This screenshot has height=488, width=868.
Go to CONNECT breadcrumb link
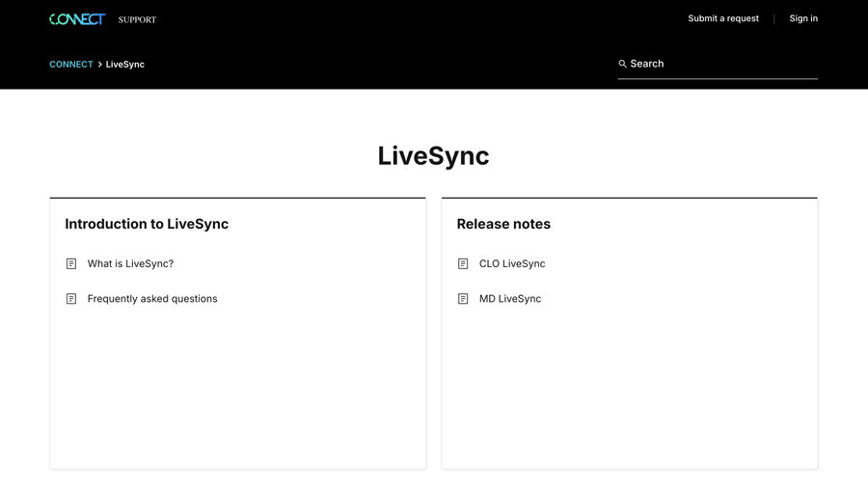coord(70,65)
